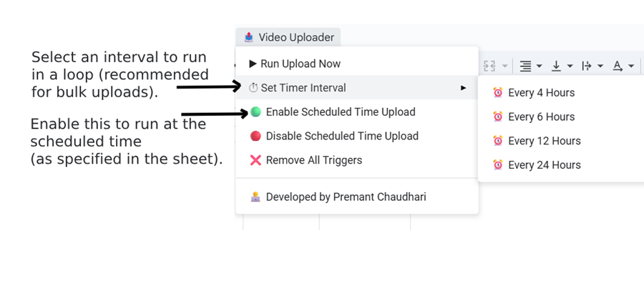Click the green Enable Scheduled Upload circle
The width and height of the screenshot is (644, 291).
pos(255,112)
